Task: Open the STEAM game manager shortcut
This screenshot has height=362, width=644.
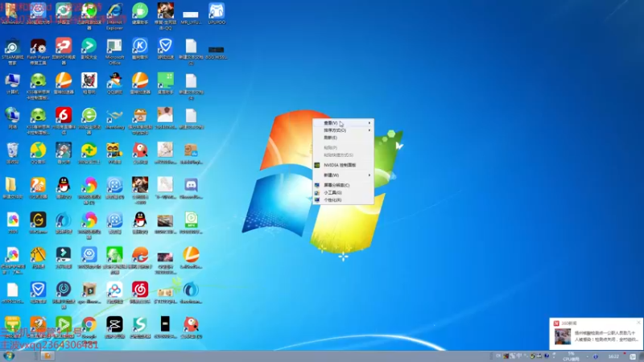Action: click(12, 51)
